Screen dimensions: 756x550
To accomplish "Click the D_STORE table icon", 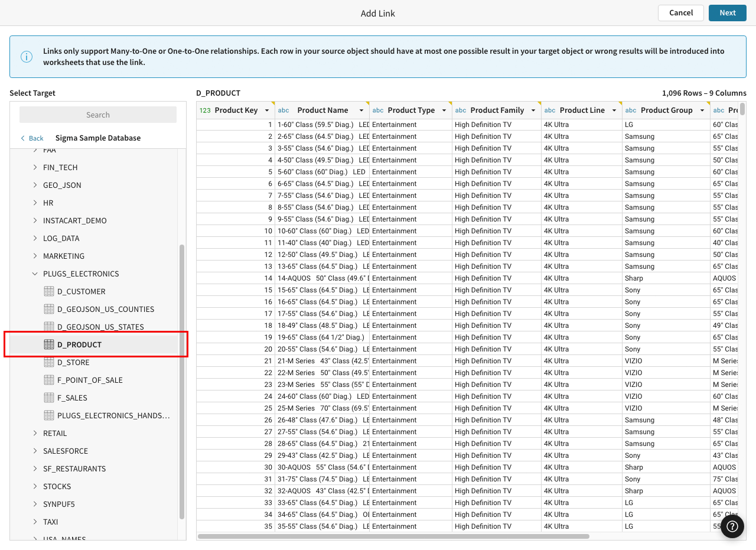I will coord(49,362).
